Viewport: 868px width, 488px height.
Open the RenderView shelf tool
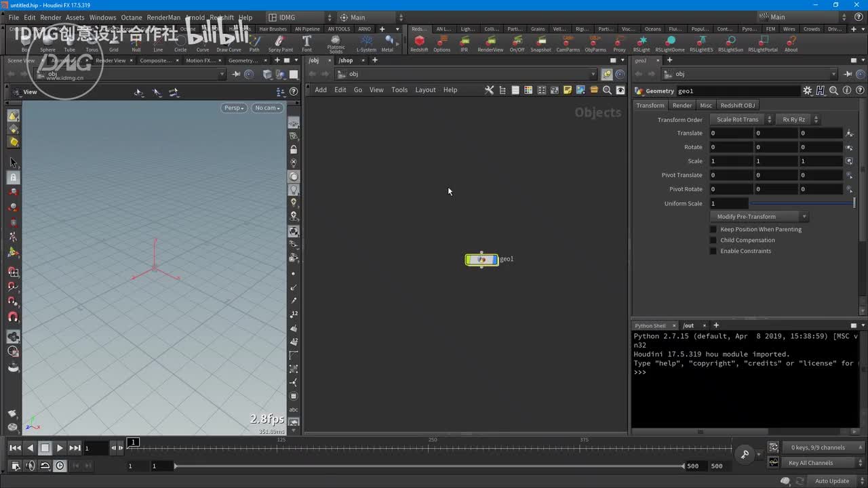point(490,42)
